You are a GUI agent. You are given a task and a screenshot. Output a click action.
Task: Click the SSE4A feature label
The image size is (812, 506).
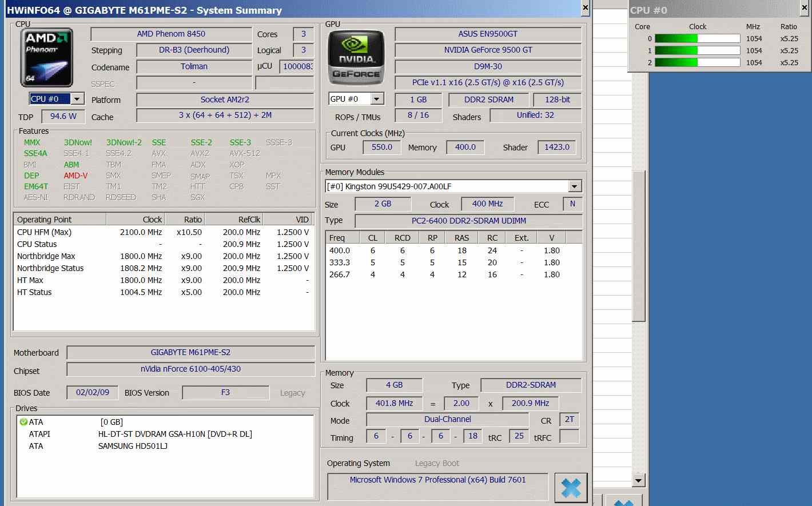[35, 153]
